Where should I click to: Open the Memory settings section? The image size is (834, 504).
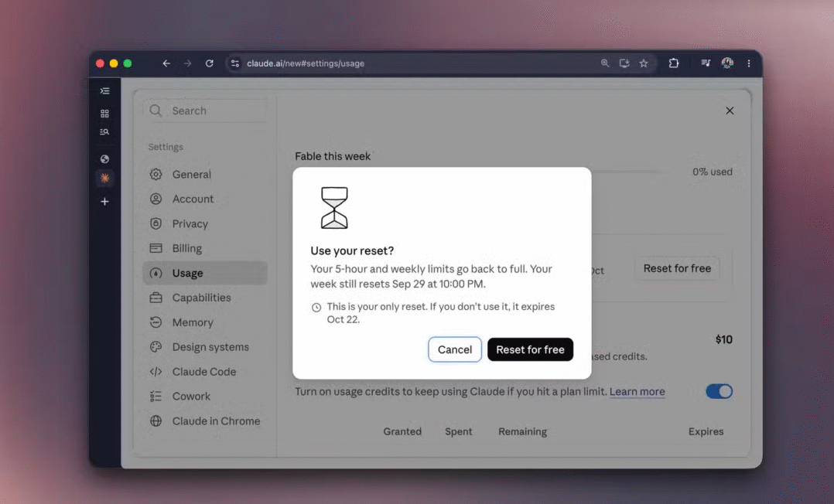[205, 322]
